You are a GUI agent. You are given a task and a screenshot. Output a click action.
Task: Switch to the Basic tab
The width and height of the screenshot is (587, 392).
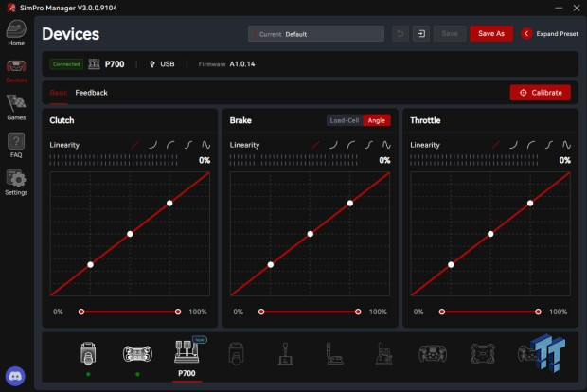pyautogui.click(x=59, y=93)
